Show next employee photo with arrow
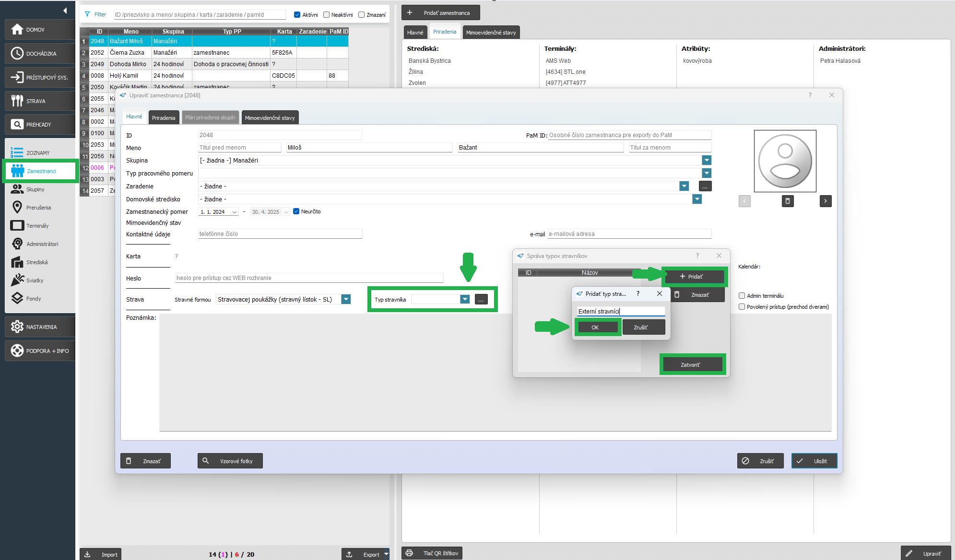The width and height of the screenshot is (955, 560). pyautogui.click(x=825, y=201)
